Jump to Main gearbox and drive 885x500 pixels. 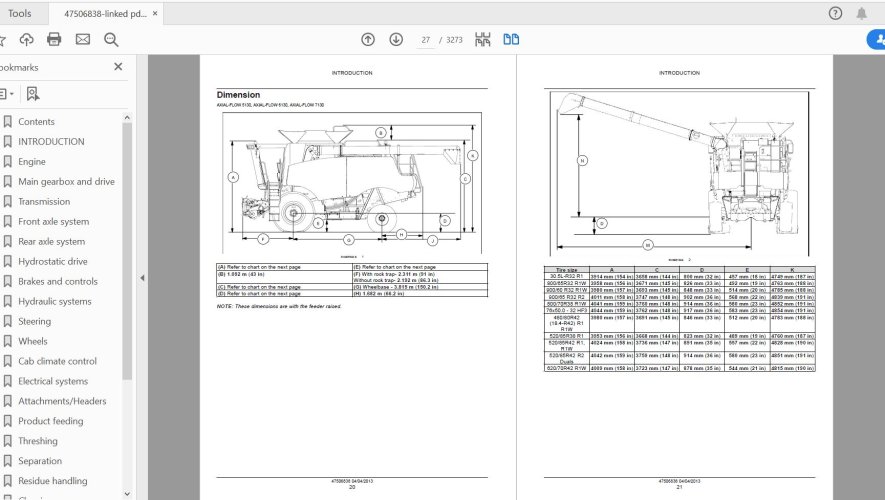[x=67, y=182]
